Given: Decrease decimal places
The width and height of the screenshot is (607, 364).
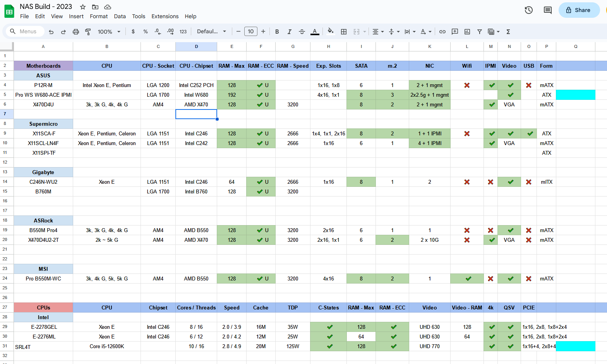Looking at the screenshot, I should pos(158,32).
